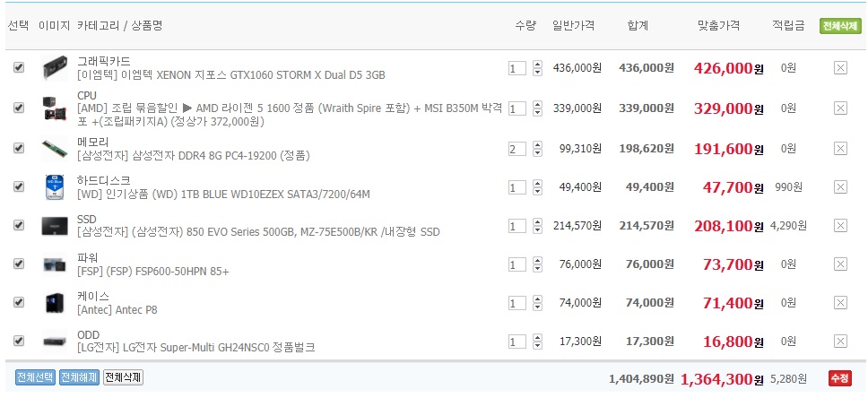Open the WD 1TB BLUE WD10EZEX link

pos(223,195)
